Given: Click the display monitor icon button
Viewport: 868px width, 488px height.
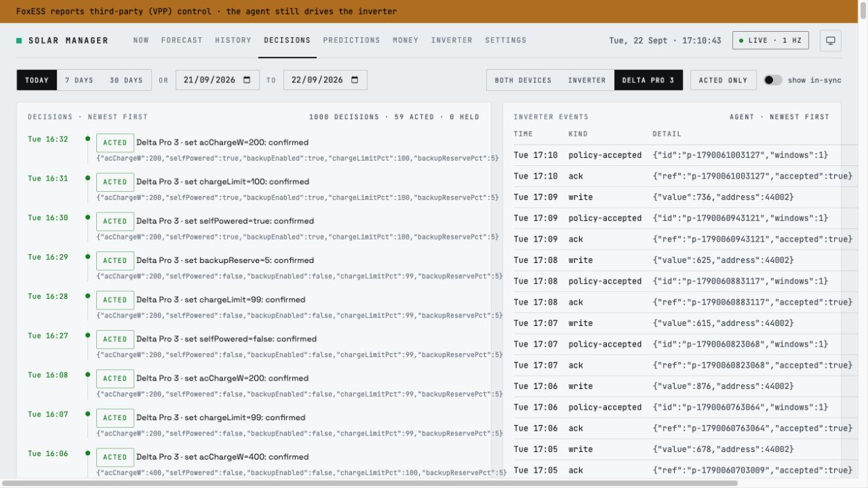Looking at the screenshot, I should pyautogui.click(x=831, y=40).
